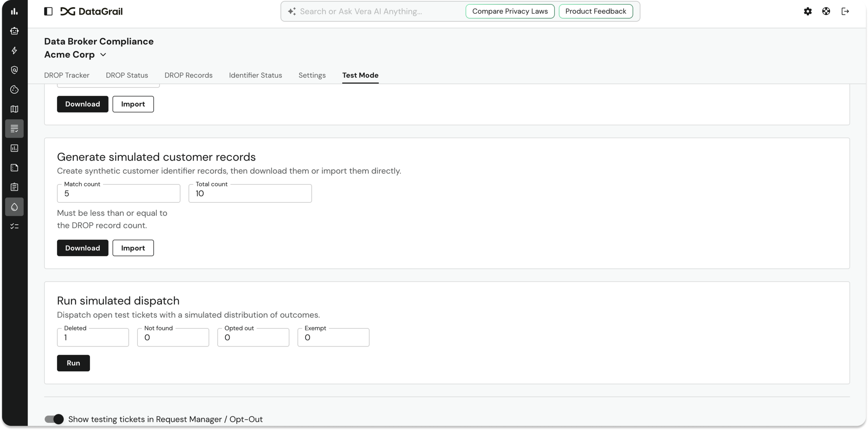868x430 pixels.
Task: Click the Vera AI sparkle icon
Action: pos(292,11)
